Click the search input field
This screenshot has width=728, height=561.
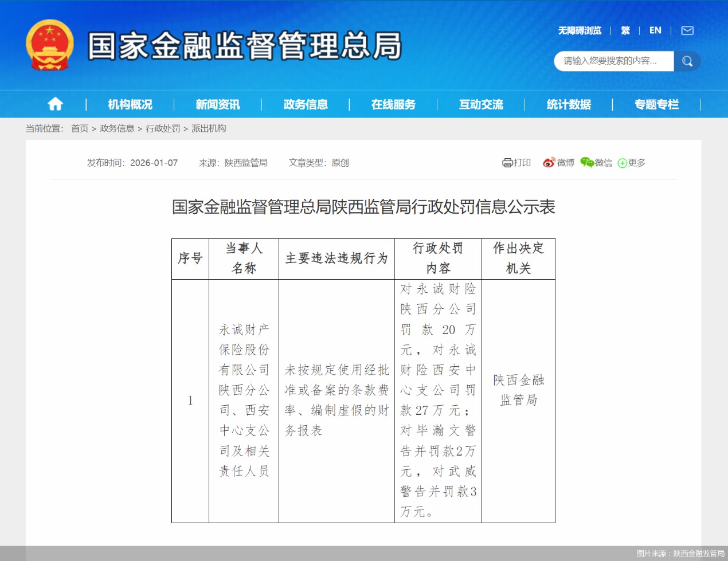coord(610,61)
